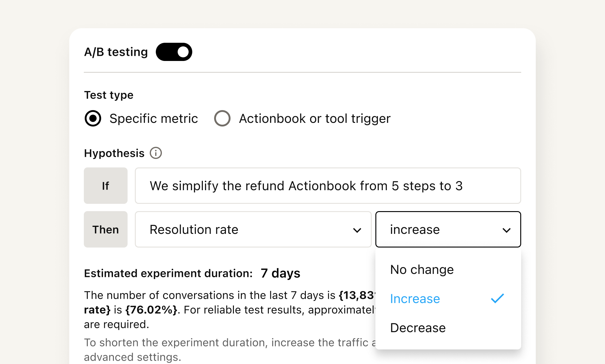Open the Hypothesis info icon tooltip
Viewport: 605px width, 364px height.
(x=156, y=153)
